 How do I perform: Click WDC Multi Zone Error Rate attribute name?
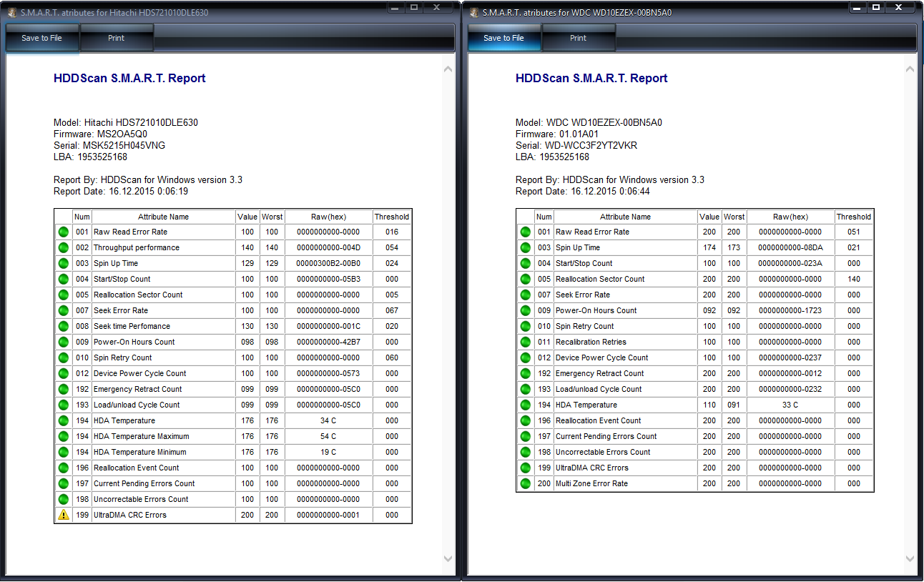click(591, 483)
